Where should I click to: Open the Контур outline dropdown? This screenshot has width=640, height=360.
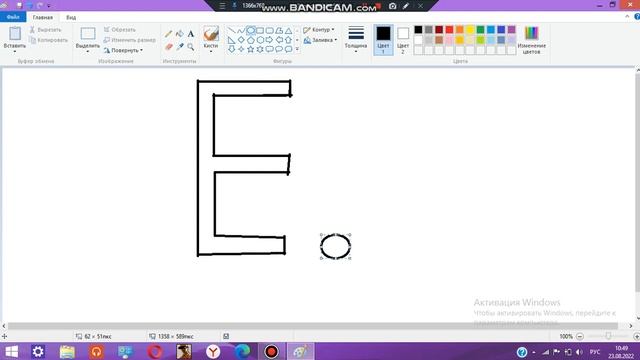(x=319, y=30)
